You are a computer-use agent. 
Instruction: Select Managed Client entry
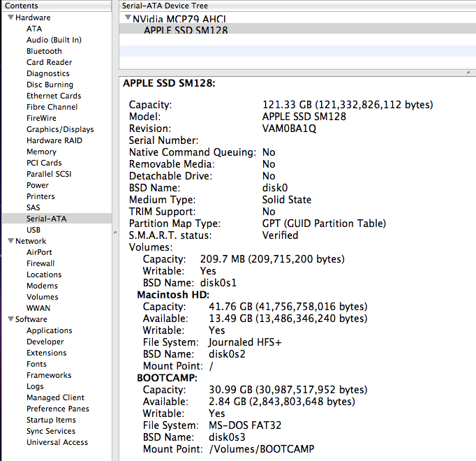(55, 397)
